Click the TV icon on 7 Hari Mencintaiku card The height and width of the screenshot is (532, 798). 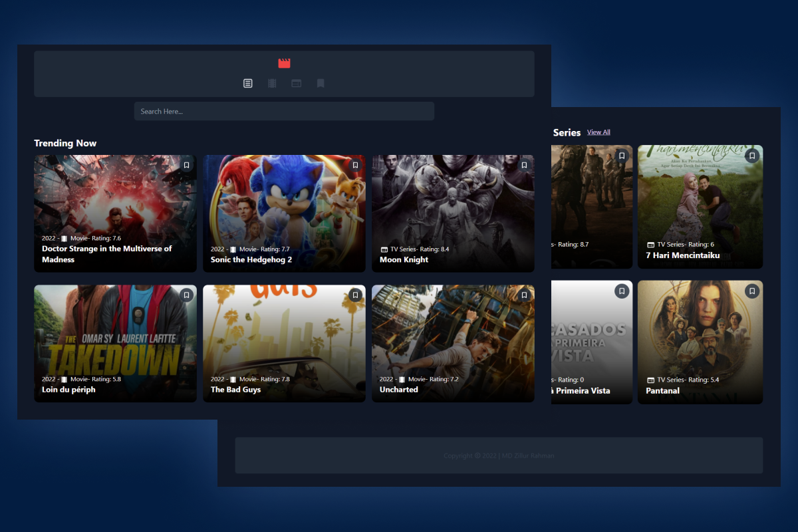pos(650,245)
